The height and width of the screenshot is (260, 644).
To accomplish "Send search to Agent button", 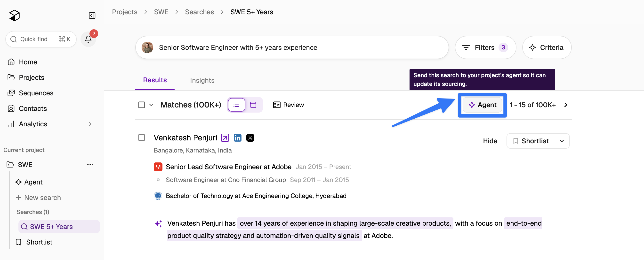I will click(x=482, y=105).
